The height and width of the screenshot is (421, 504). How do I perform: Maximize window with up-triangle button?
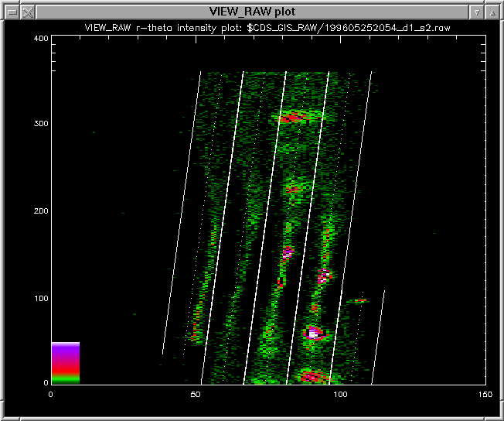492,12
